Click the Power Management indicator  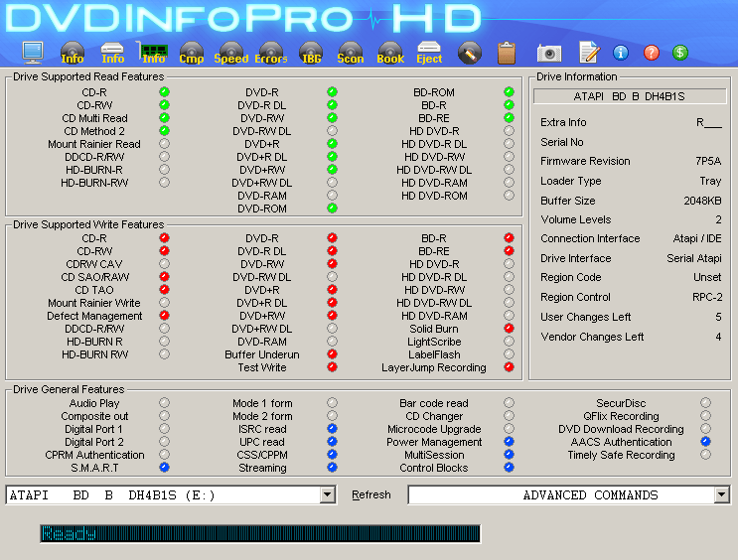[x=509, y=442]
